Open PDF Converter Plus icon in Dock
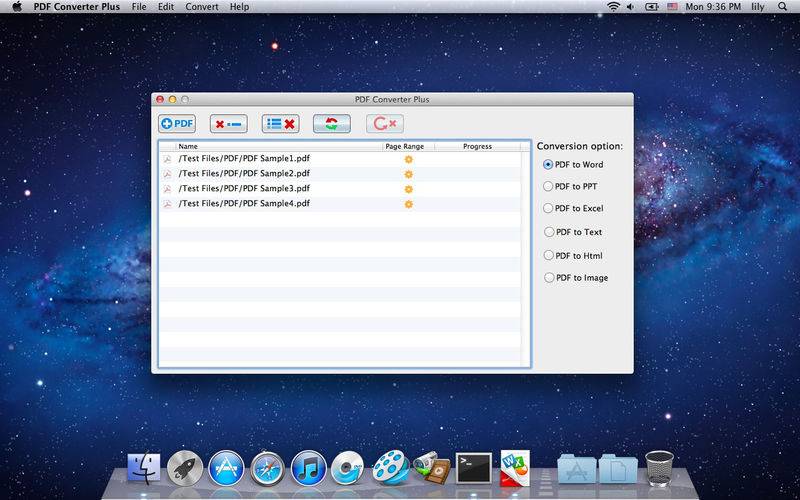Screen dimensions: 800x500 coord(515,468)
